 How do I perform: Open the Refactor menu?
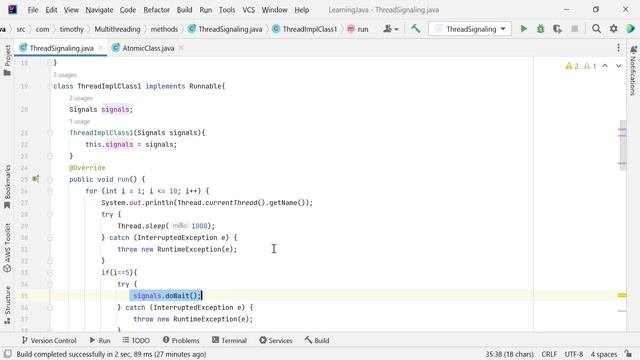pos(156,10)
